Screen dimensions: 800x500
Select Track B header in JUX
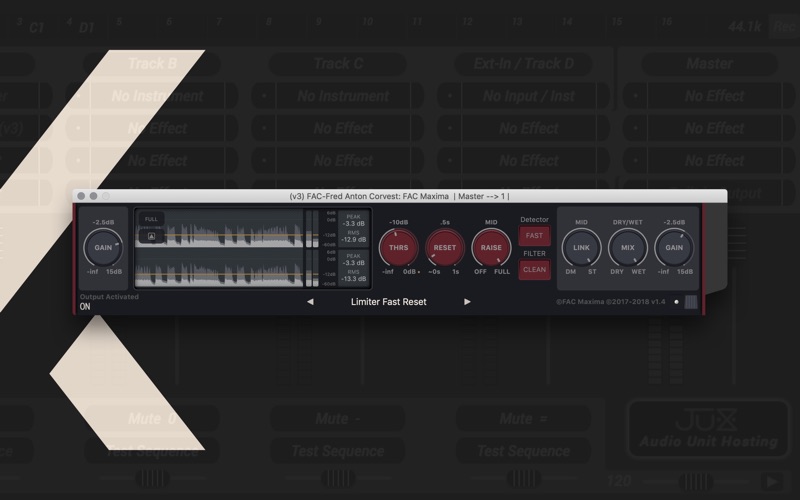point(152,64)
